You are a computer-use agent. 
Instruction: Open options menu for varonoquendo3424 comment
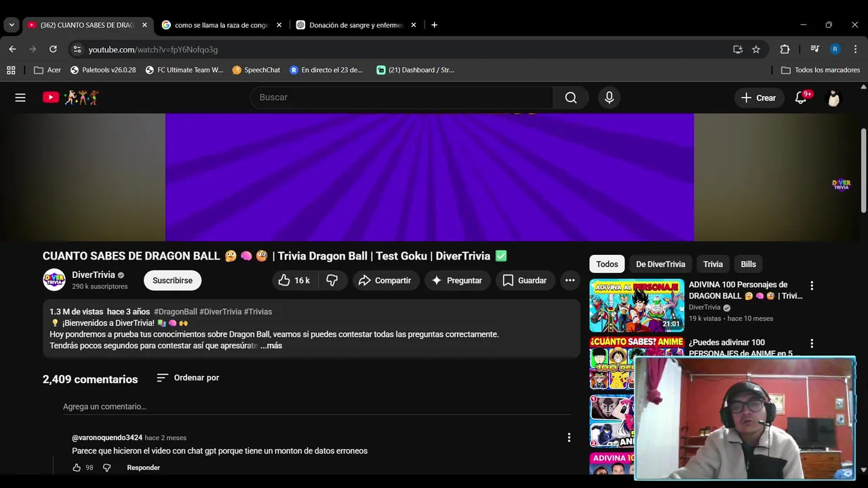[x=569, y=438]
